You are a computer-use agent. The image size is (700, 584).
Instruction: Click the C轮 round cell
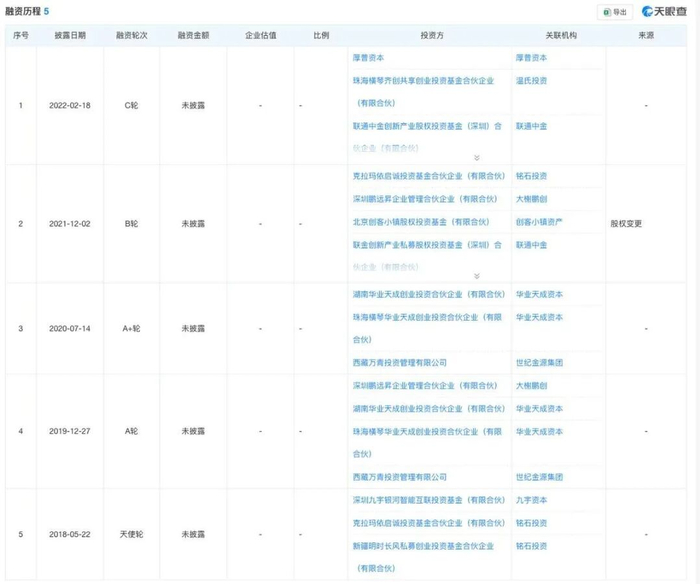point(131,105)
